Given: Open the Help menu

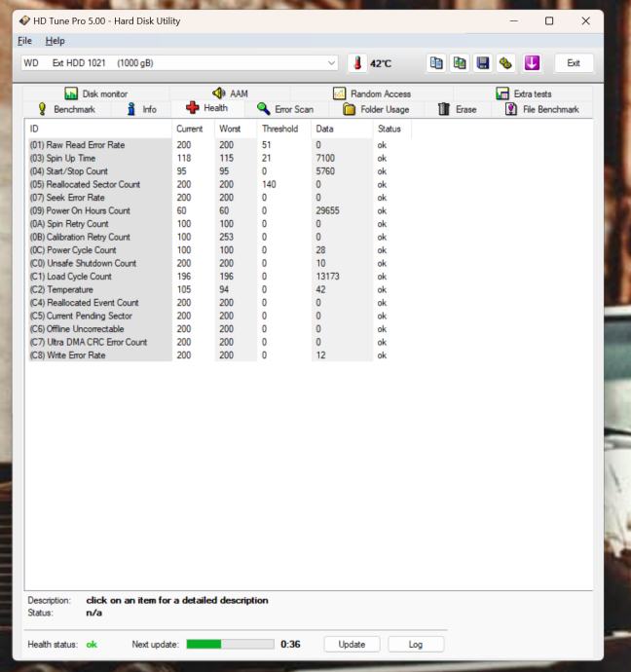Looking at the screenshot, I should point(55,41).
